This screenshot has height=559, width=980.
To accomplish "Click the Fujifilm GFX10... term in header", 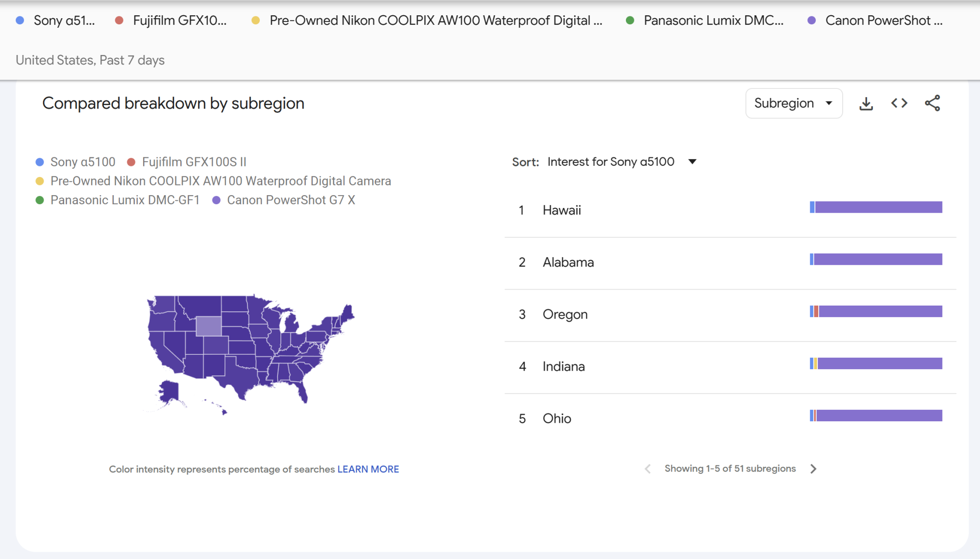I will 171,21.
